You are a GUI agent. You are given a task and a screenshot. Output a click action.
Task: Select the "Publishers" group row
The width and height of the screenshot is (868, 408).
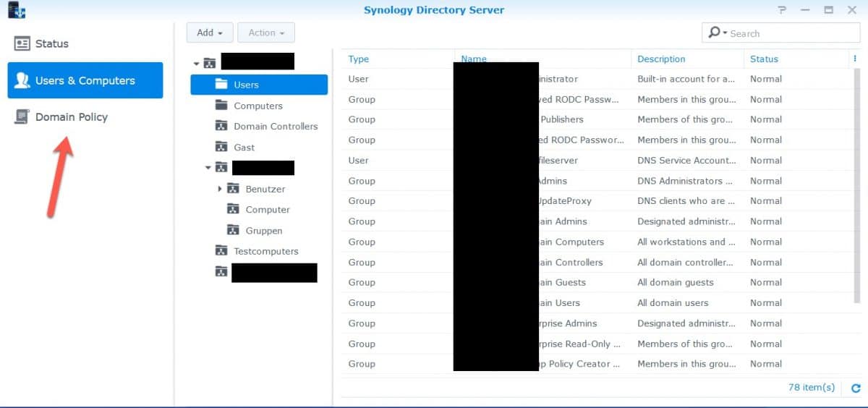[596, 119]
